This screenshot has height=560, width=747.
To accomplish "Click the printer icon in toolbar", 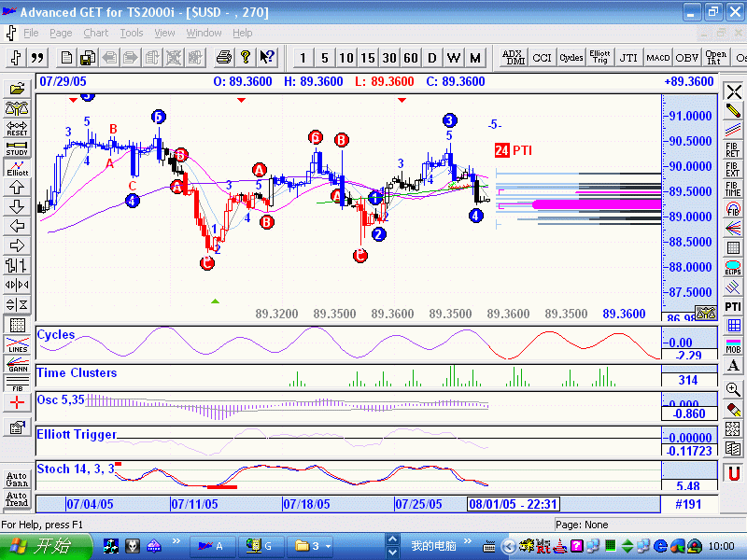I will click(223, 58).
